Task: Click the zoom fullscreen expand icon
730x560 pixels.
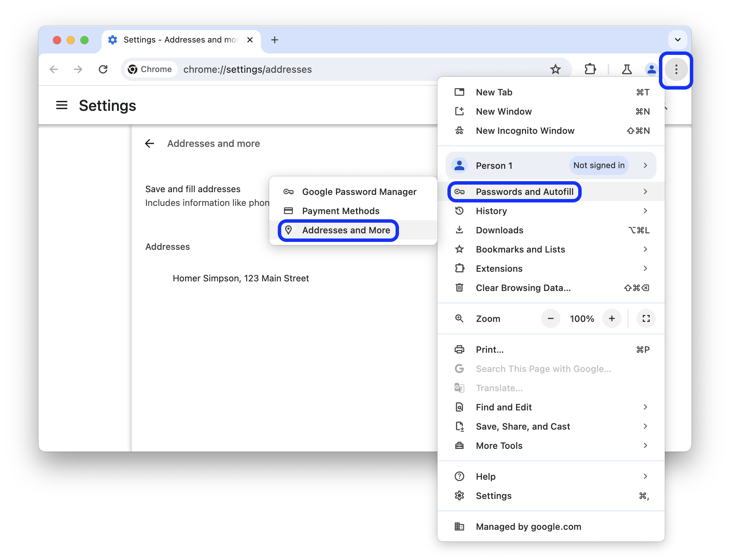Action: (646, 318)
